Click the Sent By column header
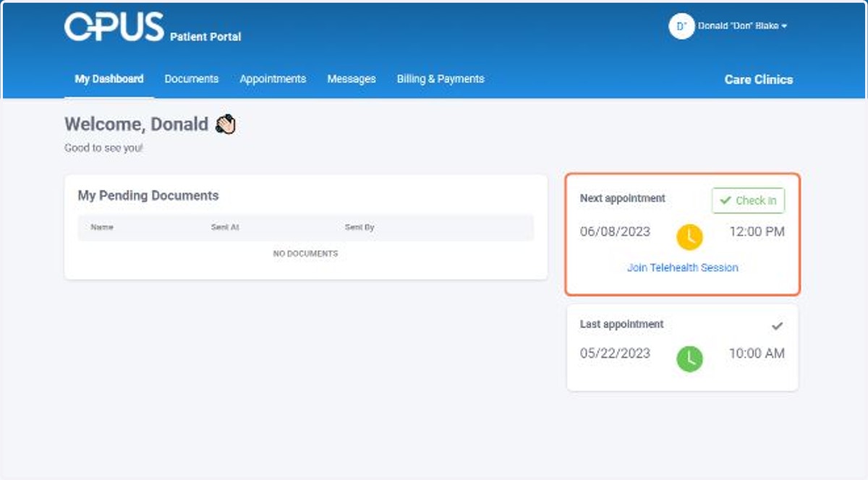 coord(359,227)
